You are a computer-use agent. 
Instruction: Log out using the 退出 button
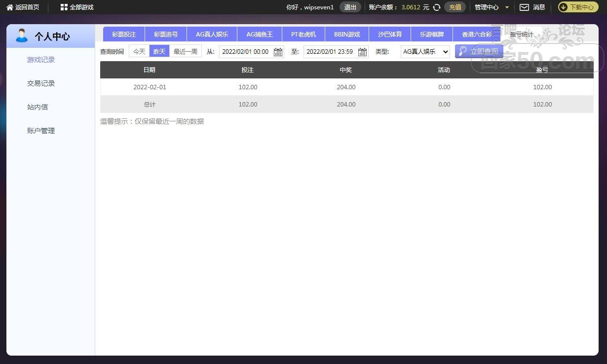coord(350,7)
